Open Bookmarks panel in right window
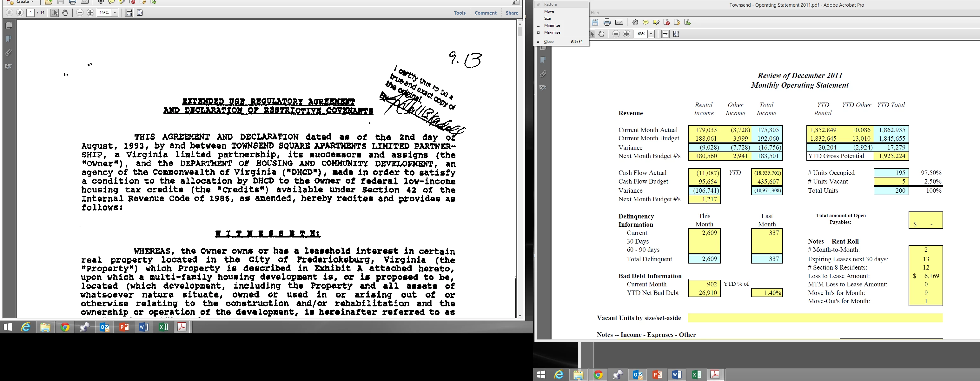This screenshot has height=381, width=980. [x=543, y=60]
